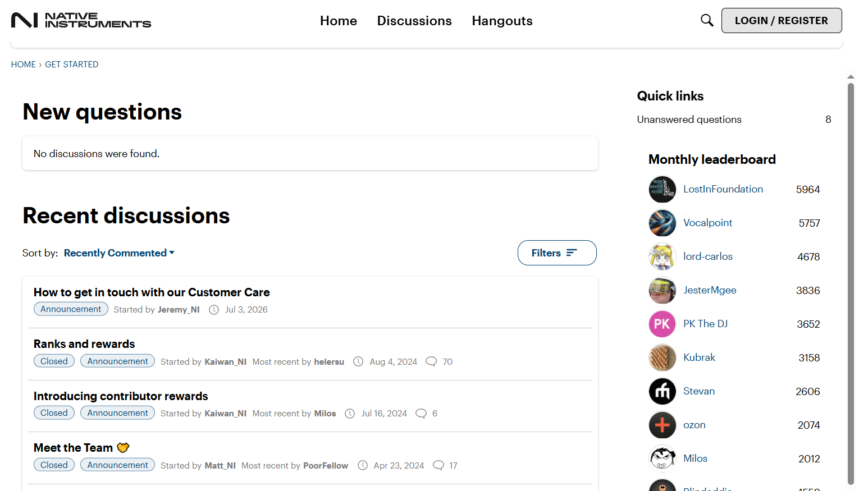Open Discussions in top navigation

click(x=414, y=21)
